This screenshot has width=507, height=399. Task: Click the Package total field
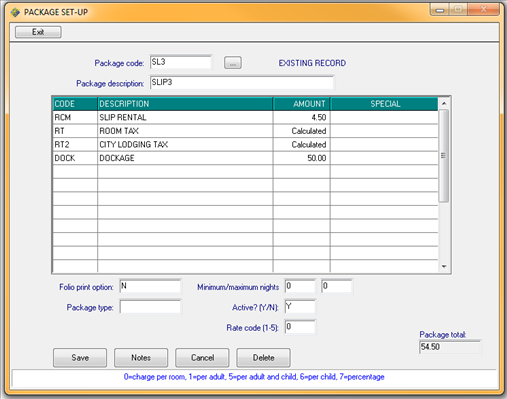click(x=450, y=347)
